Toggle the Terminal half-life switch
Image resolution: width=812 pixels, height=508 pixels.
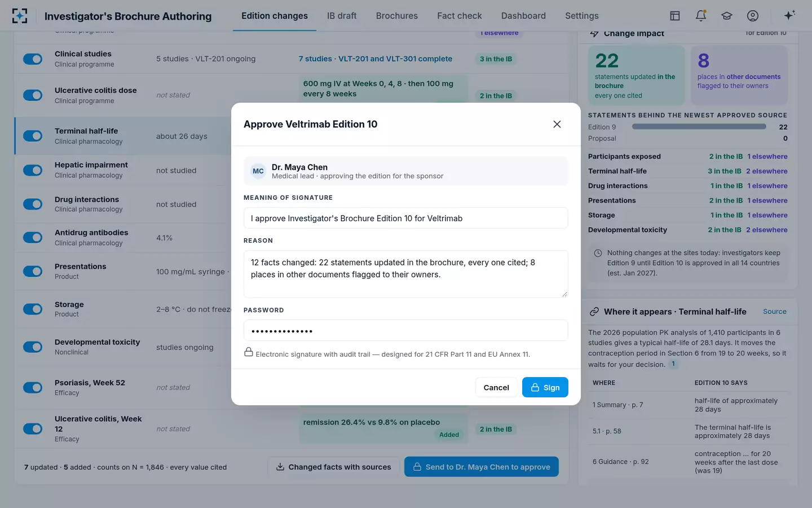click(x=33, y=136)
